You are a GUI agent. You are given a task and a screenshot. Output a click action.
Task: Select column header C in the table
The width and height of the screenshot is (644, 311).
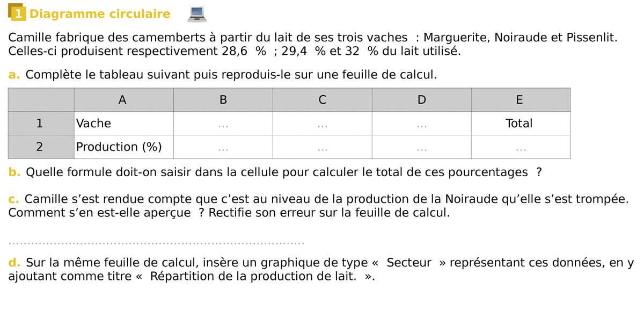pyautogui.click(x=322, y=99)
